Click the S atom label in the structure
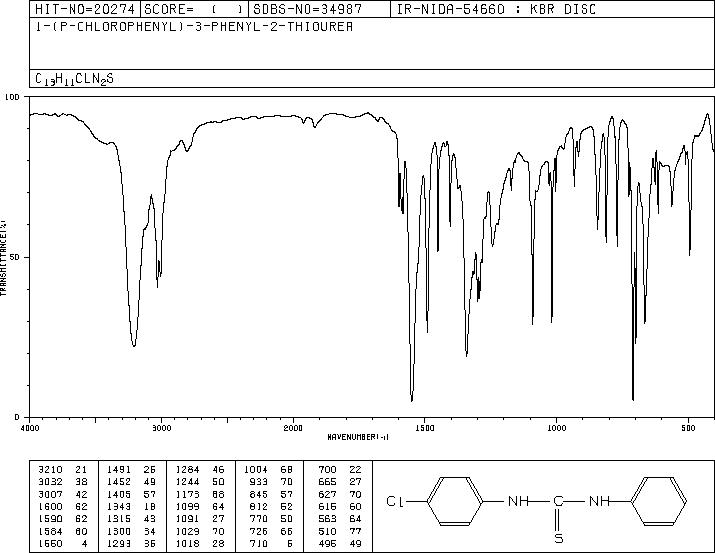Screen dimensions: 715x553 tap(559, 538)
